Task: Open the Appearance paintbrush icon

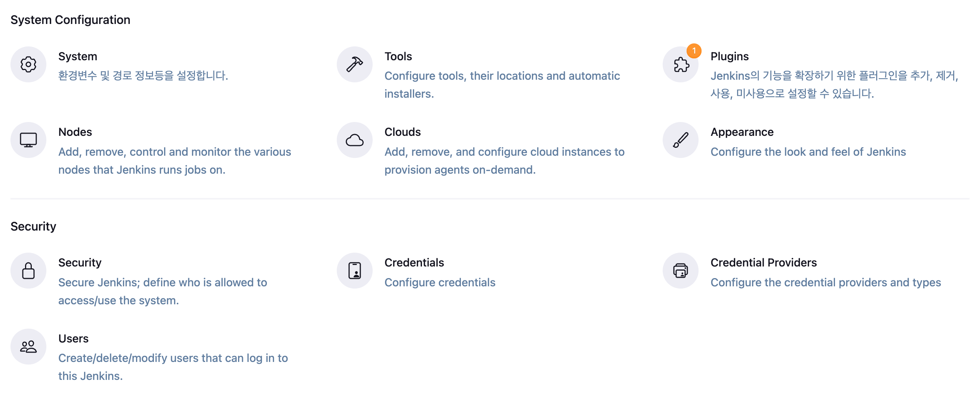Action: (681, 140)
